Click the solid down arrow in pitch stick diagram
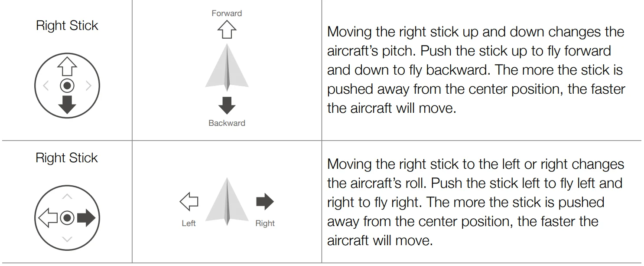The image size is (644, 266). coord(67,105)
